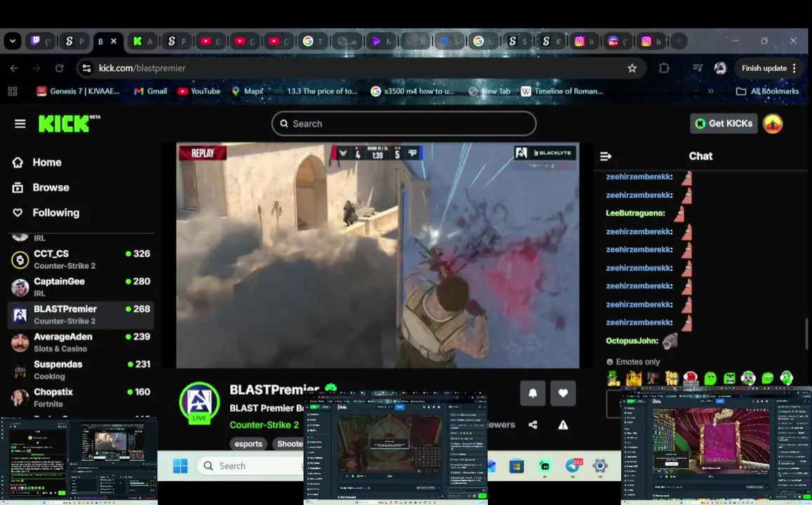Image resolution: width=812 pixels, height=505 pixels.
Task: Open the media controls icon in Chrome toolbar
Action: (x=698, y=68)
